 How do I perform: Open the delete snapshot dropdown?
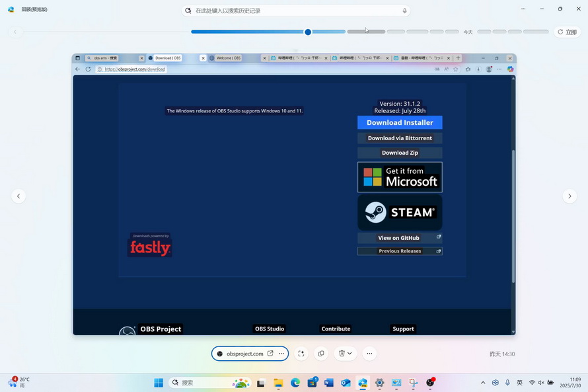349,354
